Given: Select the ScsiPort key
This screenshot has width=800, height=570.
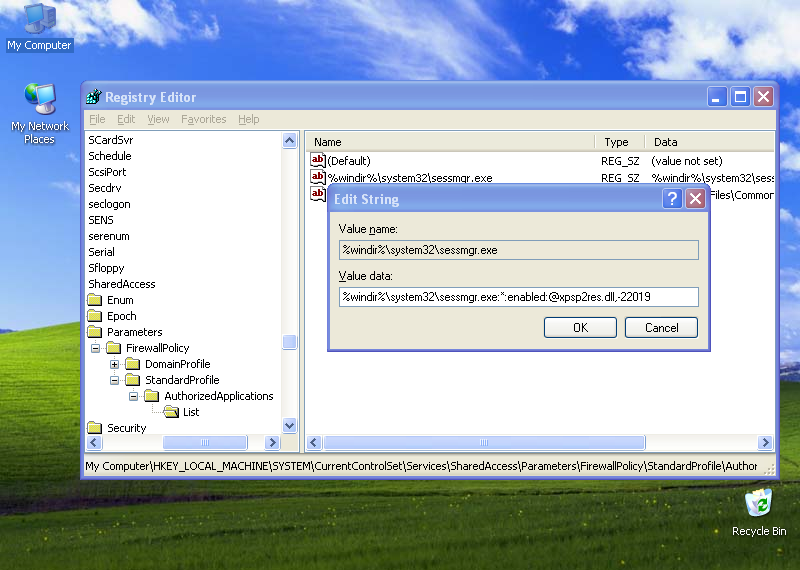Looking at the screenshot, I should tap(107, 172).
